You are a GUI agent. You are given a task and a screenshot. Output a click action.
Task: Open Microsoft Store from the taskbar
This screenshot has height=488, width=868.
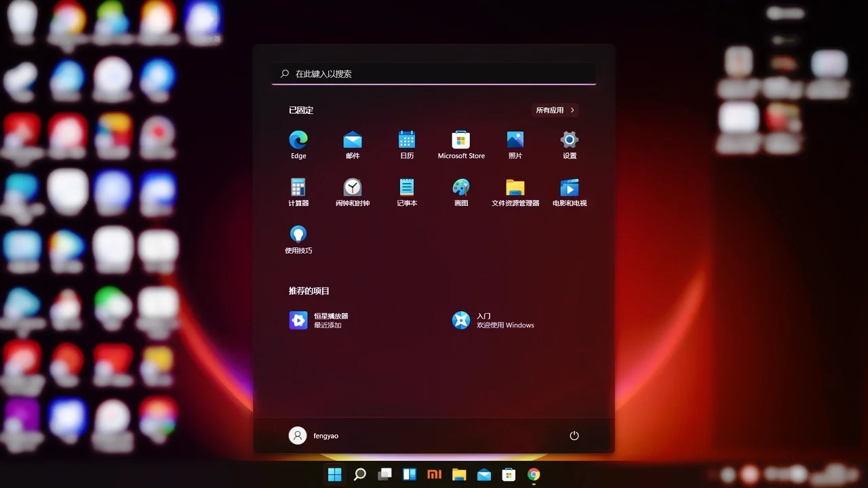pos(509,474)
